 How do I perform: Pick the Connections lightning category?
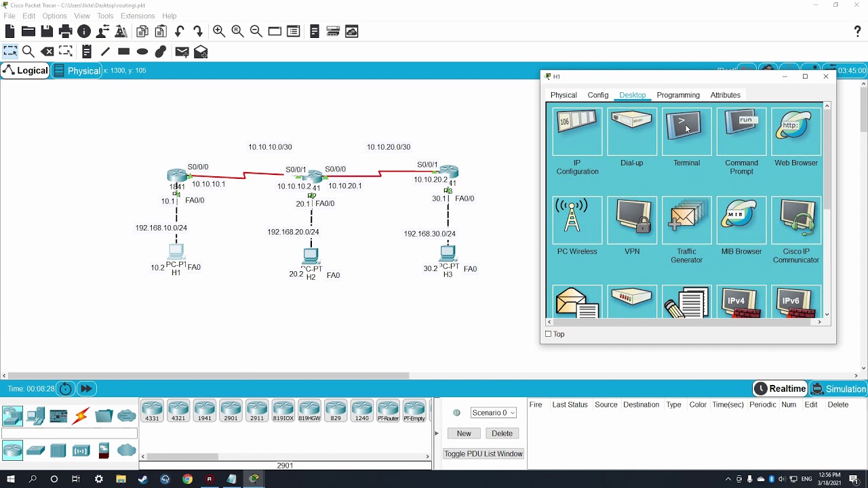point(81,415)
